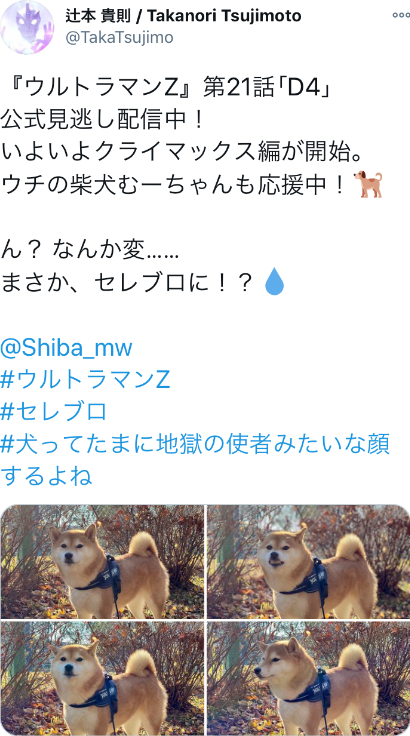
Task: Click the display name Takanori Tsujimoto
Action: coord(183,16)
